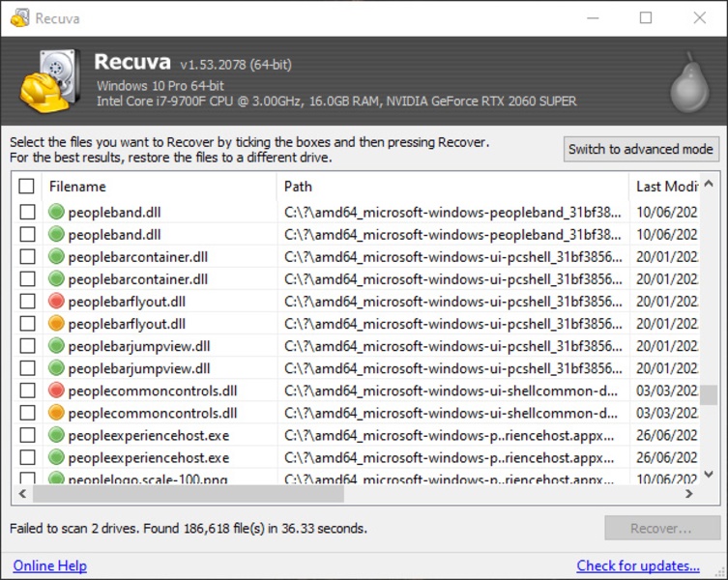728x580 pixels.
Task: Click the Recuva hard drive helmet logo
Action: pyautogui.click(x=47, y=82)
